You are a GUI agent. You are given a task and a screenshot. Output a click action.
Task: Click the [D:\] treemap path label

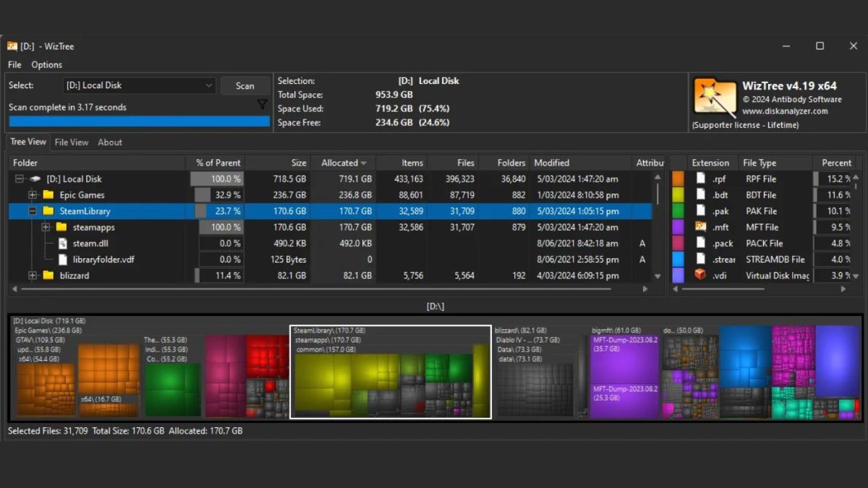(x=435, y=307)
